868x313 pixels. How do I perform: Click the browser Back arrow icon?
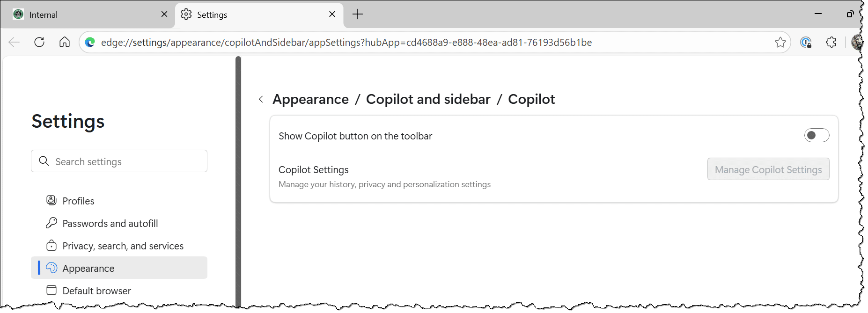pos(14,43)
